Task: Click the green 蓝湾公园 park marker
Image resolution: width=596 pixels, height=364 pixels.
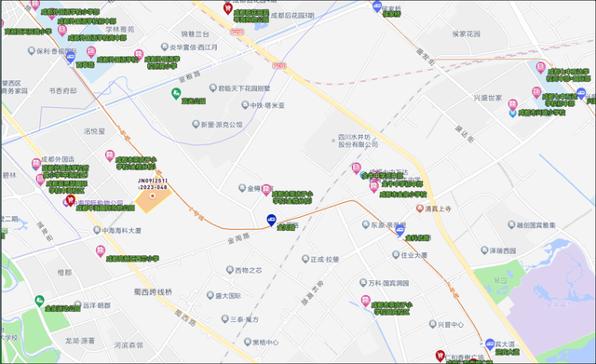Action: click(x=176, y=93)
